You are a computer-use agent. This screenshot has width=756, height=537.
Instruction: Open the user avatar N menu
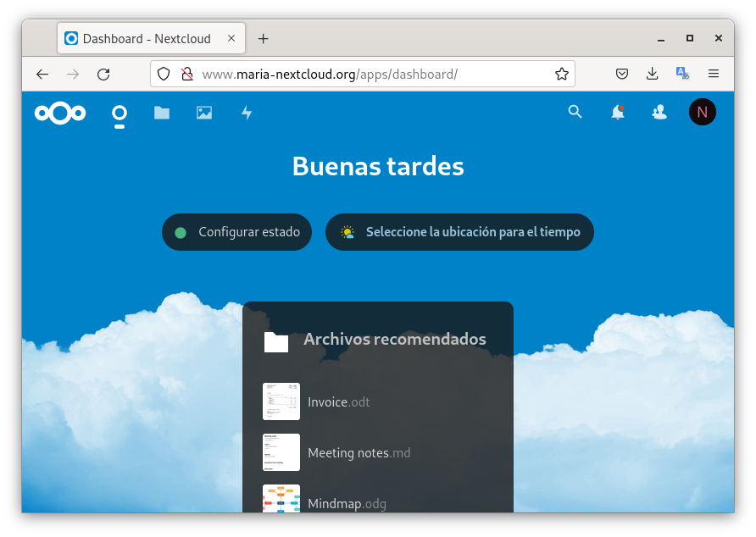(x=702, y=112)
